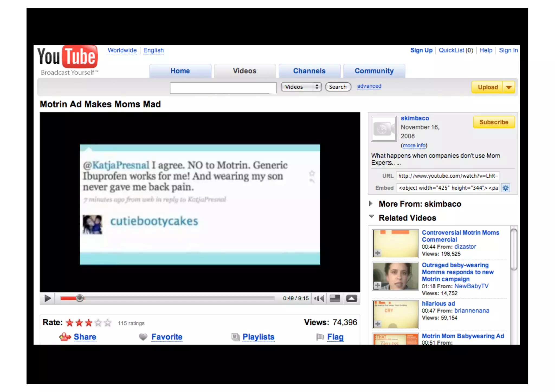
Task: Click the video progress scrubber handle
Action: pos(80,298)
